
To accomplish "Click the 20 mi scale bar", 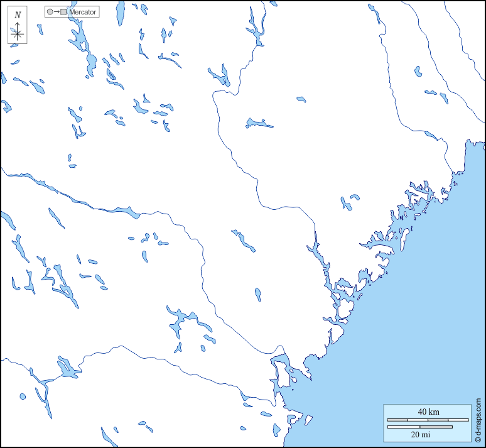I will pos(419,427).
